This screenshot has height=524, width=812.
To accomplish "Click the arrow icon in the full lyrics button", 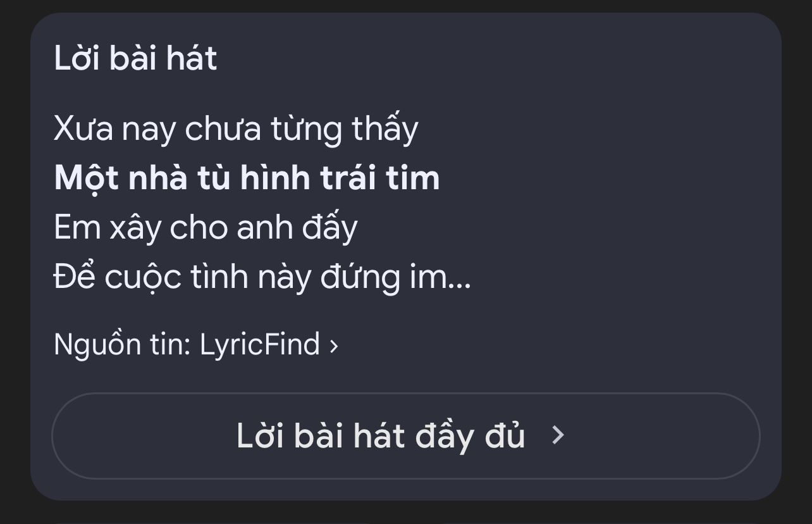I will point(557,435).
